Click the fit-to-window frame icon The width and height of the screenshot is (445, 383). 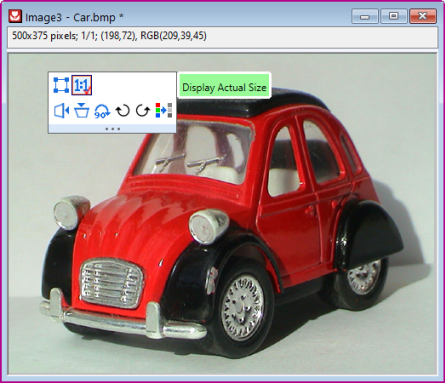pos(61,85)
